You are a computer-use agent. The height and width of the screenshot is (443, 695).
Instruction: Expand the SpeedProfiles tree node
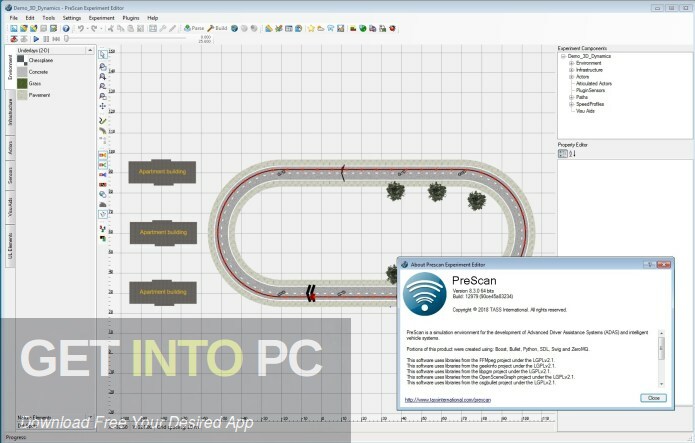(x=571, y=104)
